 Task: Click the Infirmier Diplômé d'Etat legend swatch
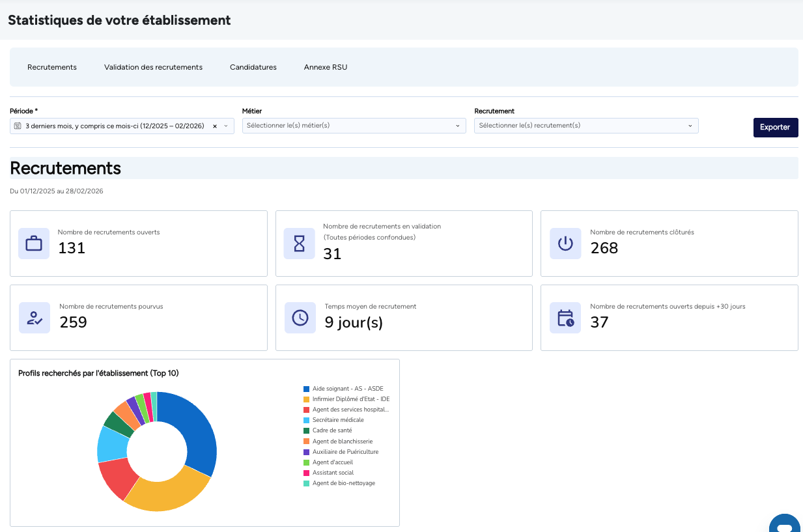click(306, 399)
